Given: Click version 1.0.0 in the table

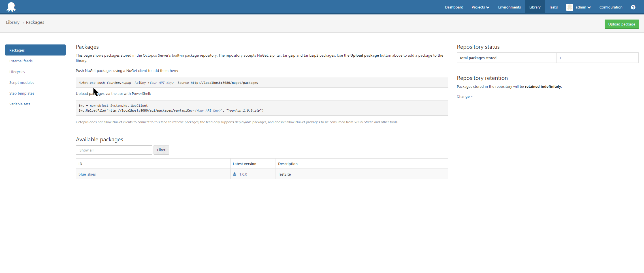Looking at the screenshot, I should 243,174.
